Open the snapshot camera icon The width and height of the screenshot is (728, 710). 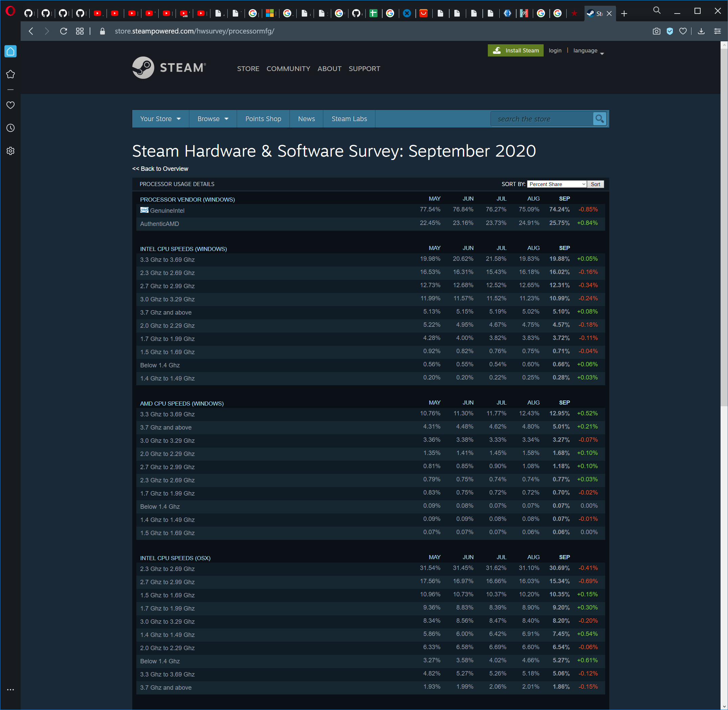[656, 31]
